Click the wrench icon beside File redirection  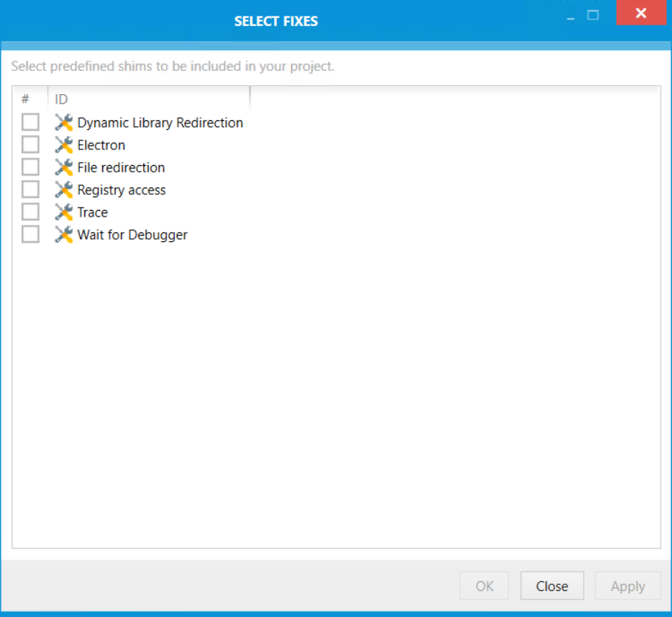(x=63, y=167)
